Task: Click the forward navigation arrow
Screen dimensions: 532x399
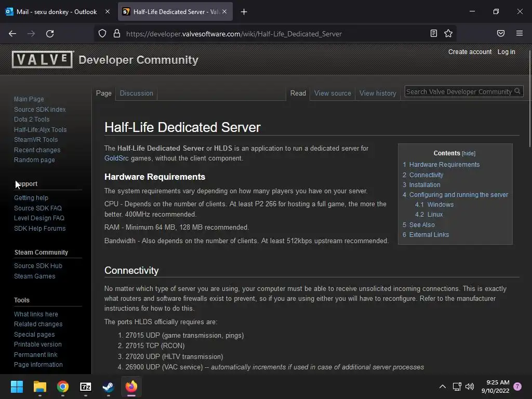Action: 31,34
